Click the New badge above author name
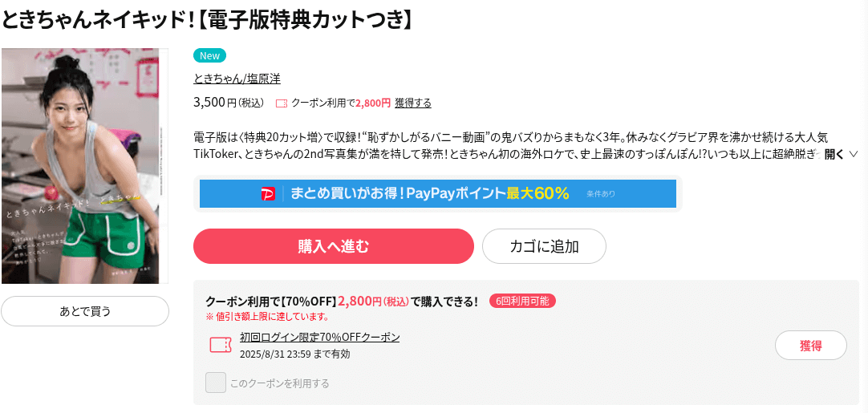Viewport: 868px width, 413px height. pyautogui.click(x=210, y=55)
